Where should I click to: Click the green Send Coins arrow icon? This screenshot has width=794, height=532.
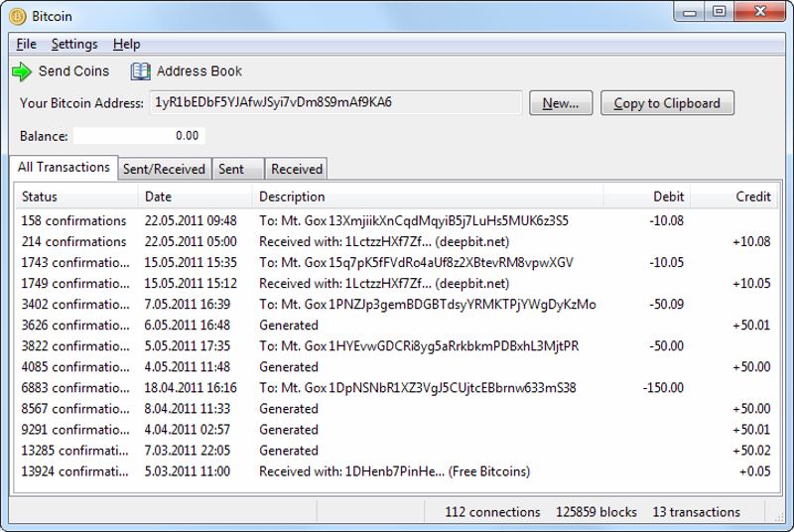[22, 71]
